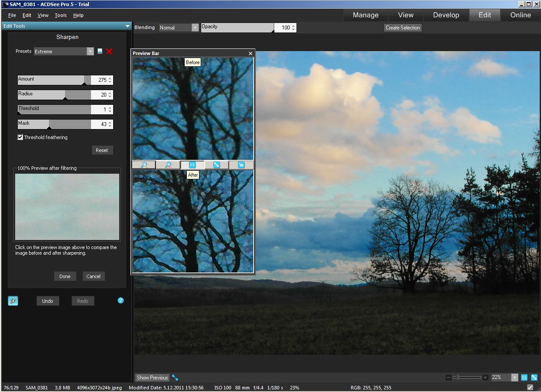
Task: Click the full screen arrows beside Show Previous
Action: tap(175, 378)
